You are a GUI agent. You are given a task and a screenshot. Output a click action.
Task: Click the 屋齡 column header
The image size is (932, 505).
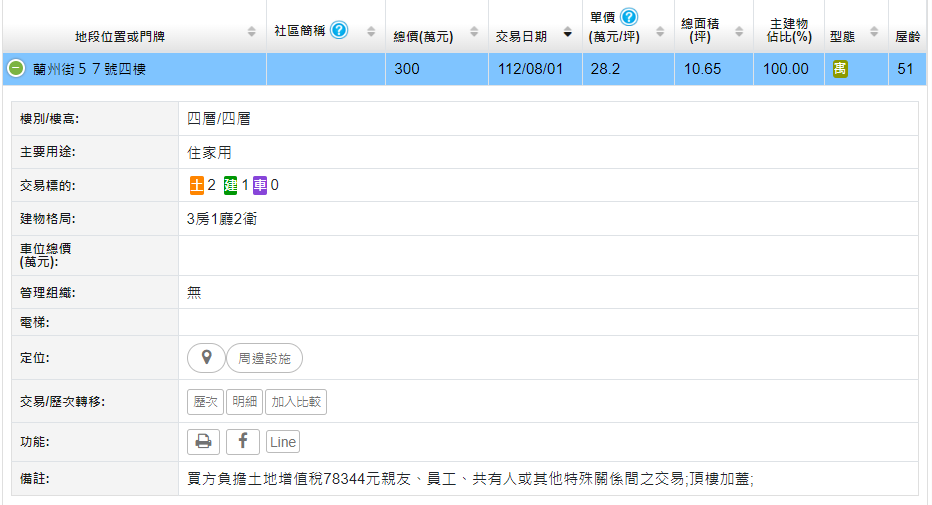[x=908, y=37]
